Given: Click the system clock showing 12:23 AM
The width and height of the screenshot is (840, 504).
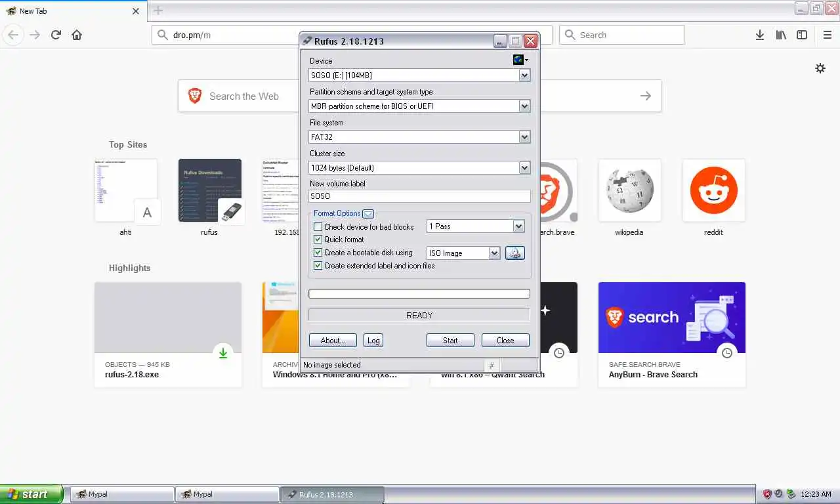Looking at the screenshot, I should [x=816, y=494].
